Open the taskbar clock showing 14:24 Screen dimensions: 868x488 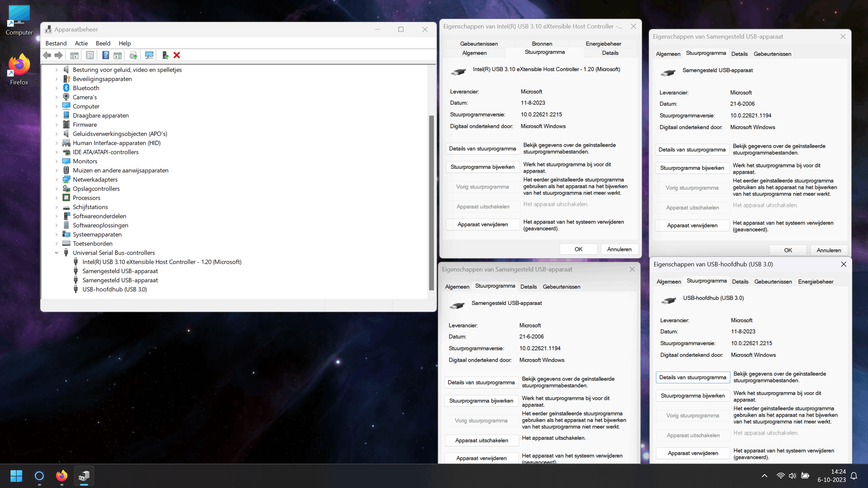click(831, 476)
